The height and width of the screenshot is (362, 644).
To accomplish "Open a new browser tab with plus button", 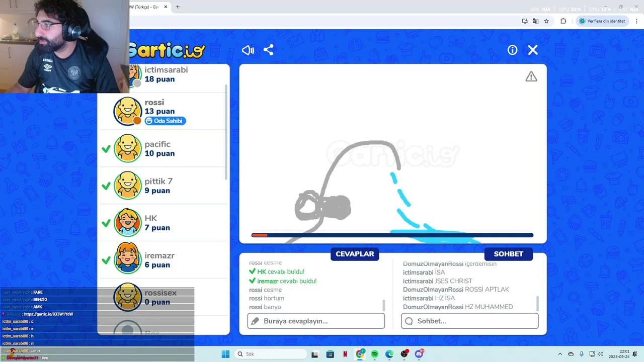I will [178, 7].
